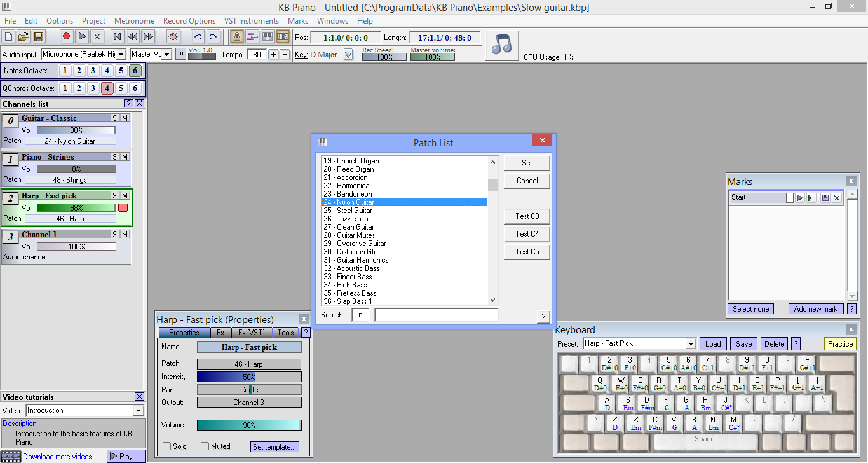Click the Add new mark button
This screenshot has width=868, height=463.
pyautogui.click(x=816, y=309)
